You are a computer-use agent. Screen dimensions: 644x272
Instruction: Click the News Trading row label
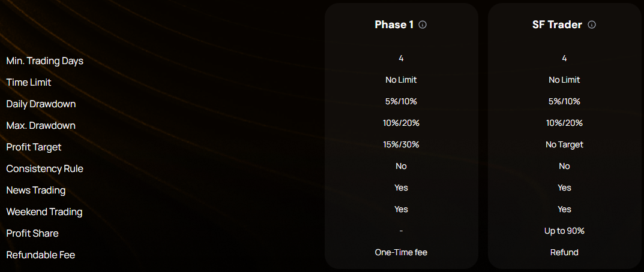click(x=36, y=191)
